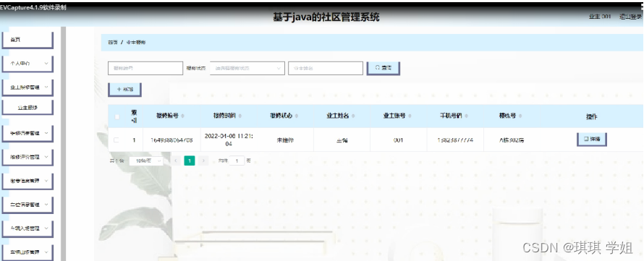Sort by the 楼栋号 column sort icon
The width and height of the screenshot is (644, 261).
(520, 116)
